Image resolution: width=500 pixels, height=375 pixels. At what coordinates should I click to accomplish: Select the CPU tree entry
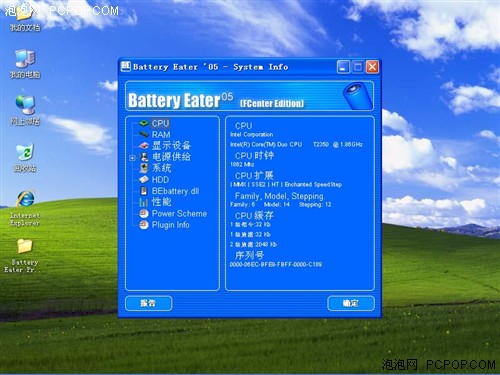point(160,123)
